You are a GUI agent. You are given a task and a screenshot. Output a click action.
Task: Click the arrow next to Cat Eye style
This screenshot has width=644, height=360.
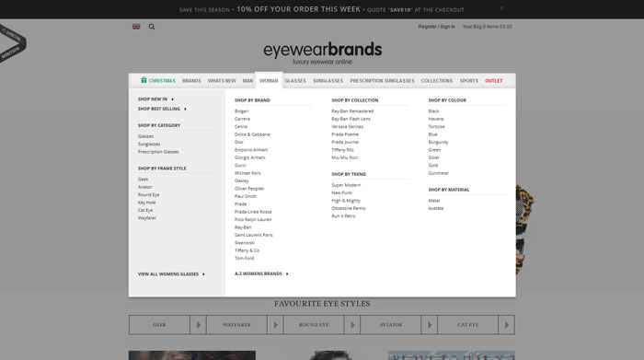point(506,325)
